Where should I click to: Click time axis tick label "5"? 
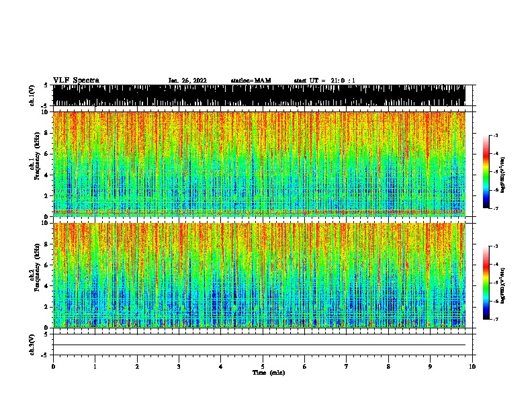pos(263,367)
